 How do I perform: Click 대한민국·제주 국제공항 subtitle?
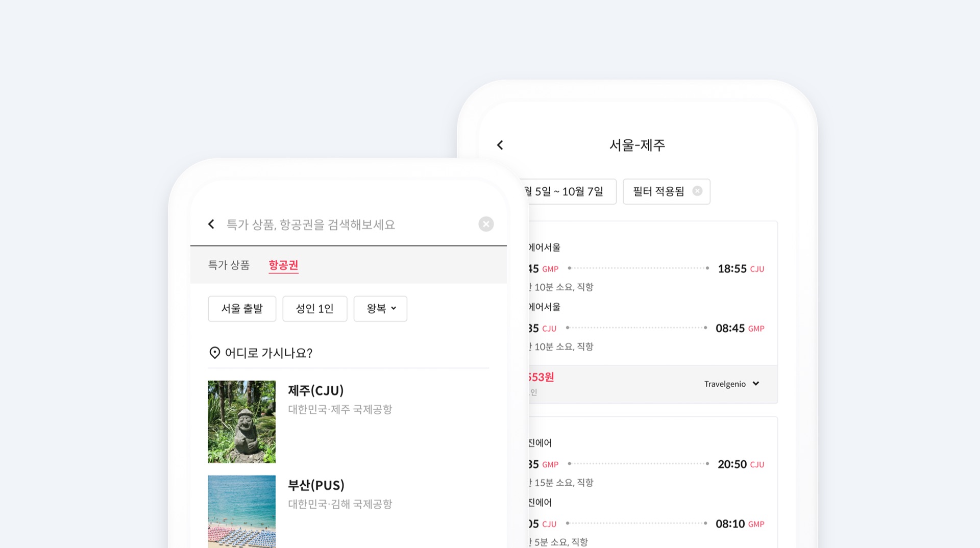pyautogui.click(x=340, y=410)
